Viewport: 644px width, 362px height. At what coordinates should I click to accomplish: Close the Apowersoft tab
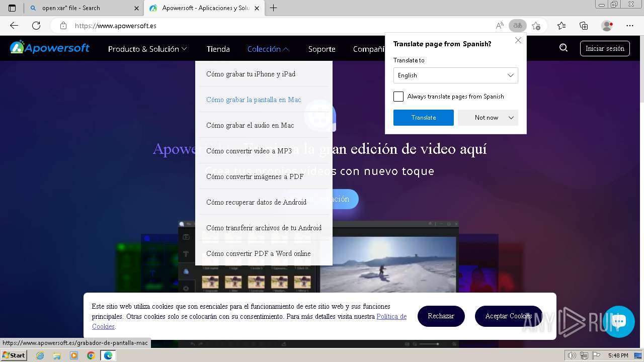pos(257,8)
